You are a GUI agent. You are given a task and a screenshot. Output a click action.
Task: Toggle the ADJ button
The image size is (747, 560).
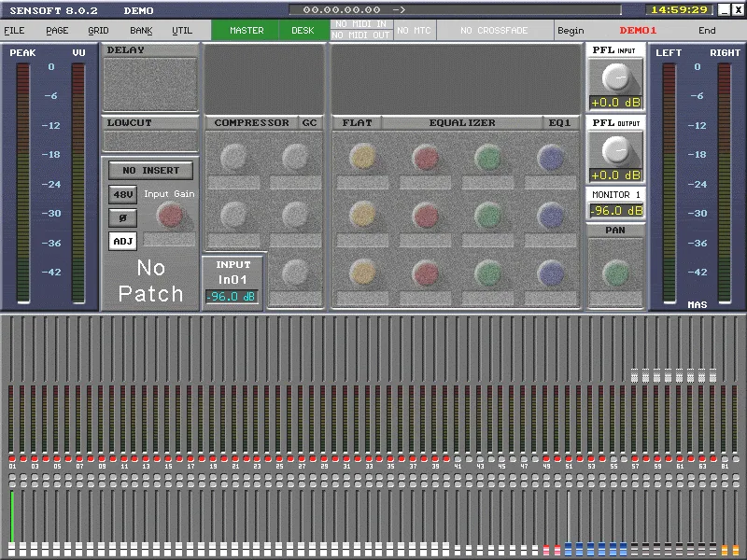coord(123,241)
